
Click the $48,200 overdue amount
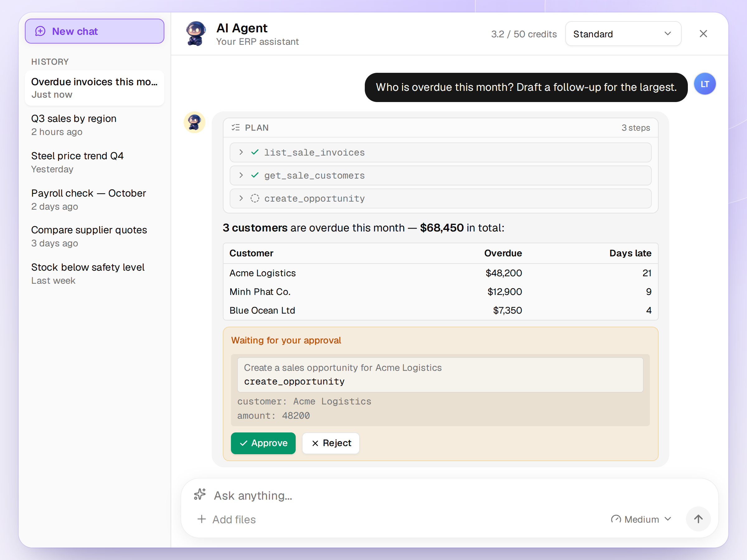(x=504, y=273)
